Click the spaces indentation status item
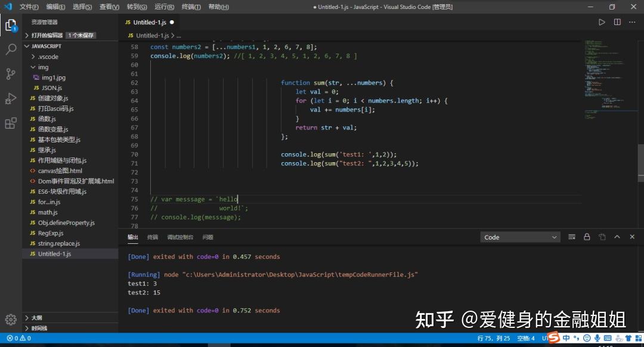This screenshot has height=347, width=644. [x=526, y=339]
